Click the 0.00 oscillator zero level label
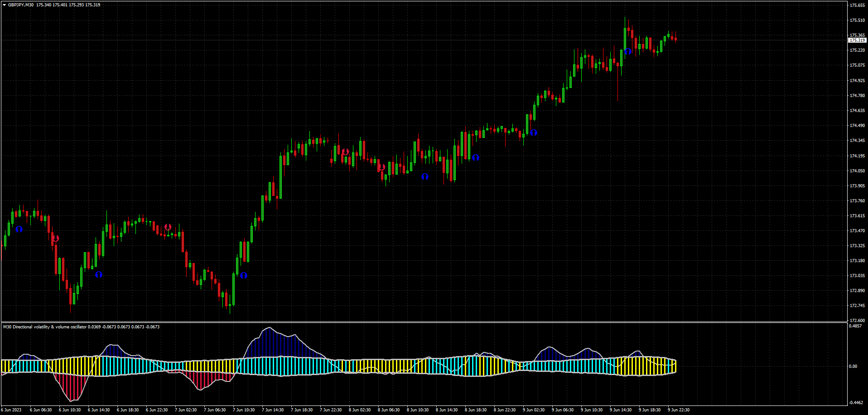This screenshot has width=868, height=415. pos(853,366)
